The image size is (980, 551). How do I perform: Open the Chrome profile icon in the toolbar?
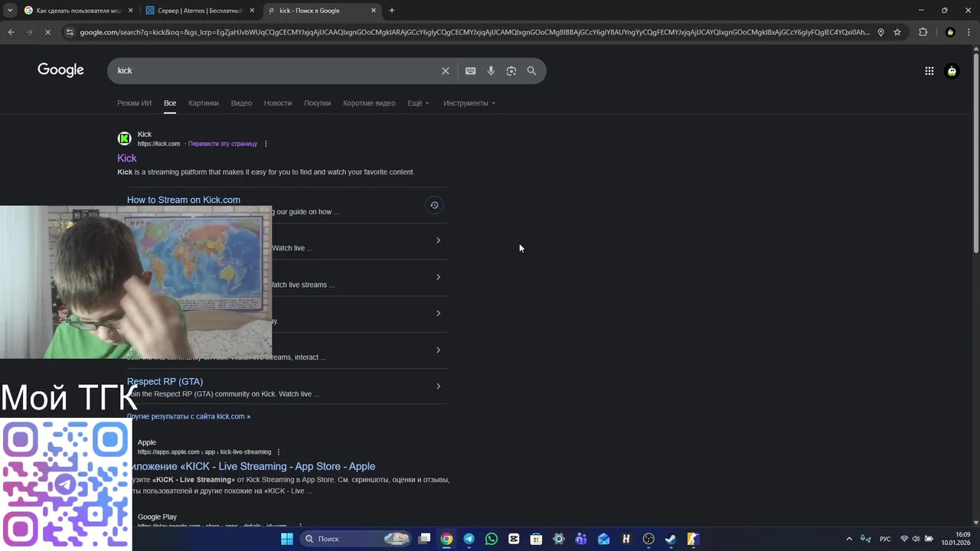(x=950, y=32)
